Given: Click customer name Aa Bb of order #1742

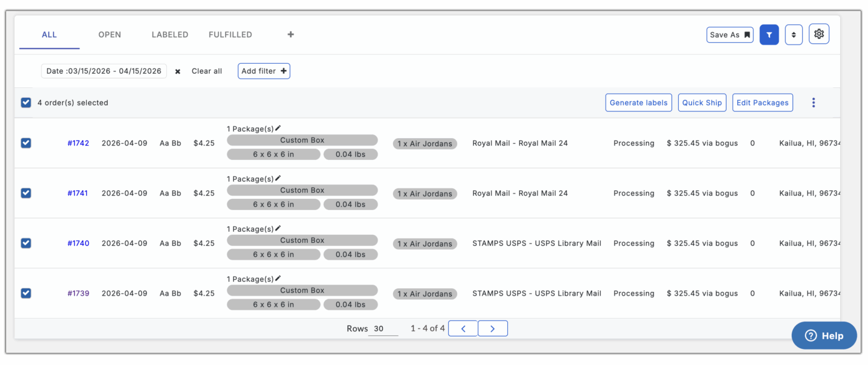Looking at the screenshot, I should 170,143.
